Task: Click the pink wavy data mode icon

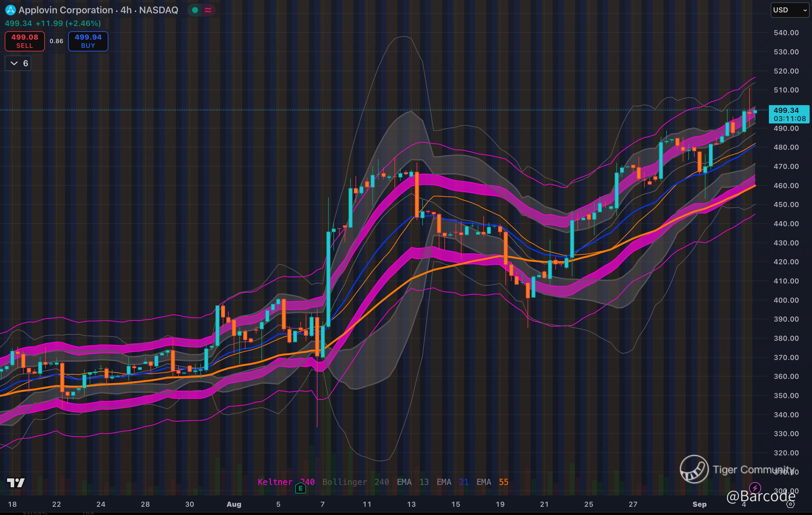Action: click(208, 10)
